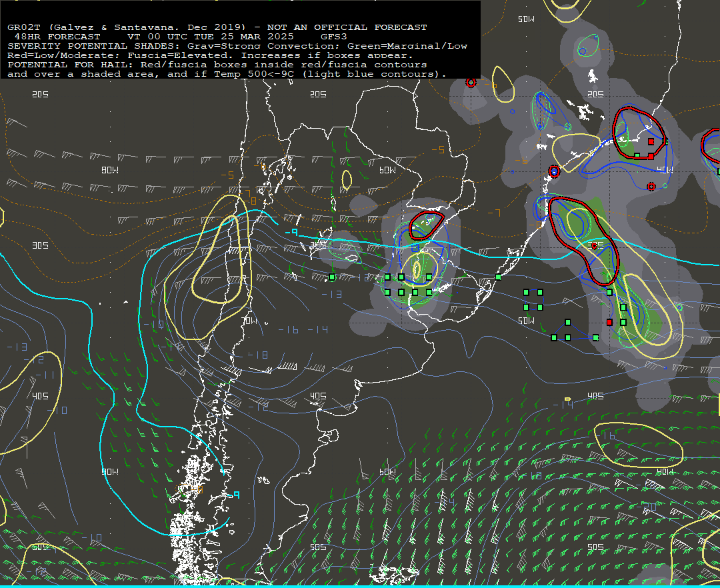Screen dimensions: 720x588
Task: Click the '-13' label next to '-12' over Argentina
Action: [x=331, y=294]
